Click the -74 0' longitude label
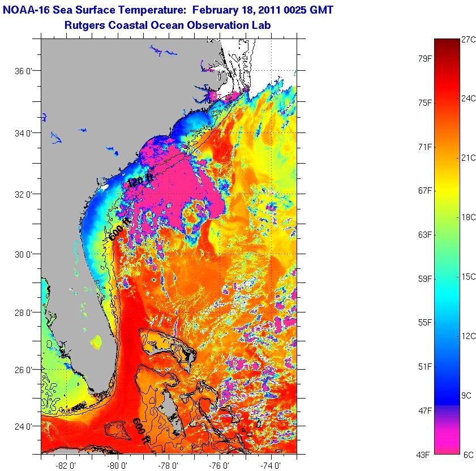The image size is (476, 471). (x=271, y=465)
